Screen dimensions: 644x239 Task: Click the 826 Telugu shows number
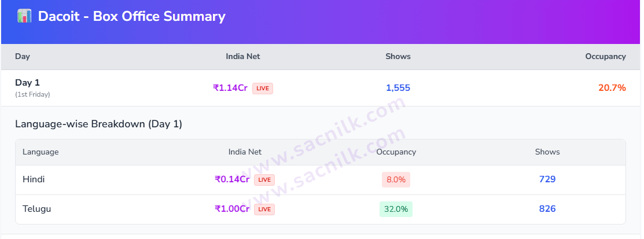tap(547, 209)
